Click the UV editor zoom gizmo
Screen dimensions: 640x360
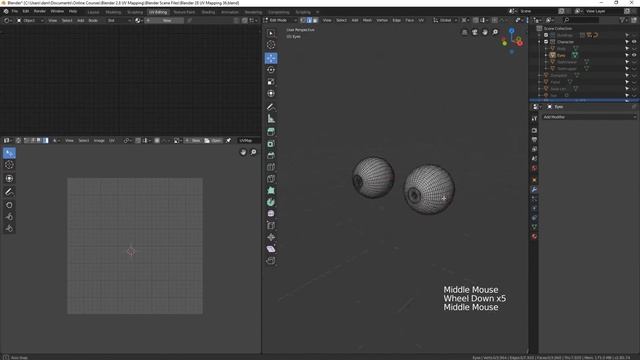coord(253,152)
